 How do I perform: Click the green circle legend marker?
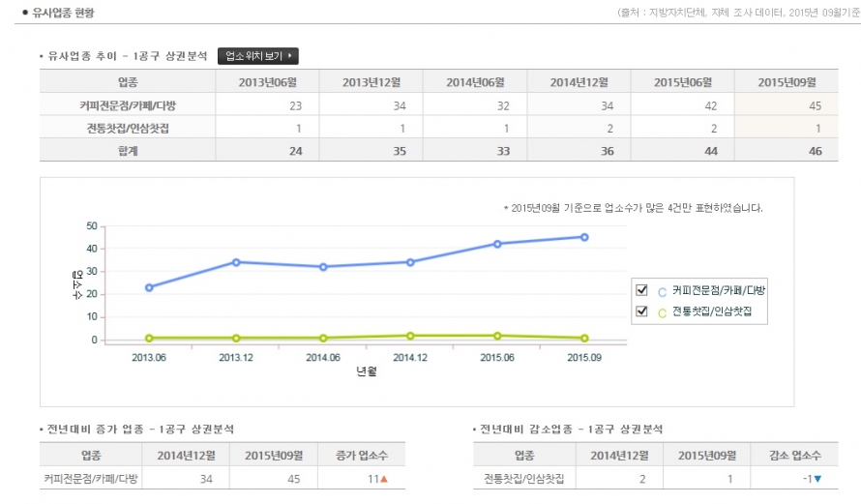(663, 312)
